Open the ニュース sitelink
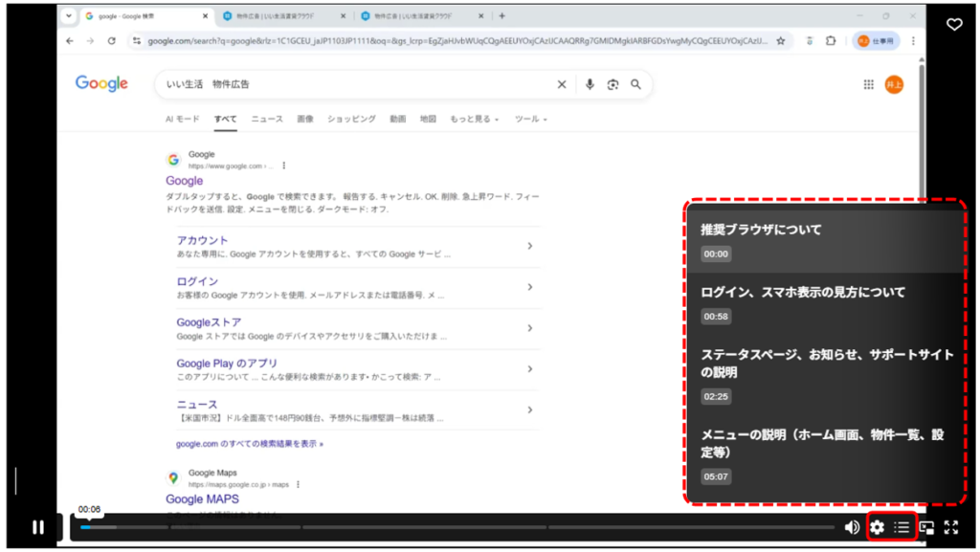 point(197,405)
